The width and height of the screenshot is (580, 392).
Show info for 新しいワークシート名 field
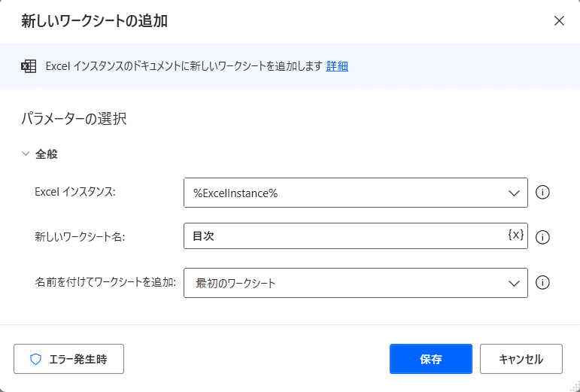[542, 238]
